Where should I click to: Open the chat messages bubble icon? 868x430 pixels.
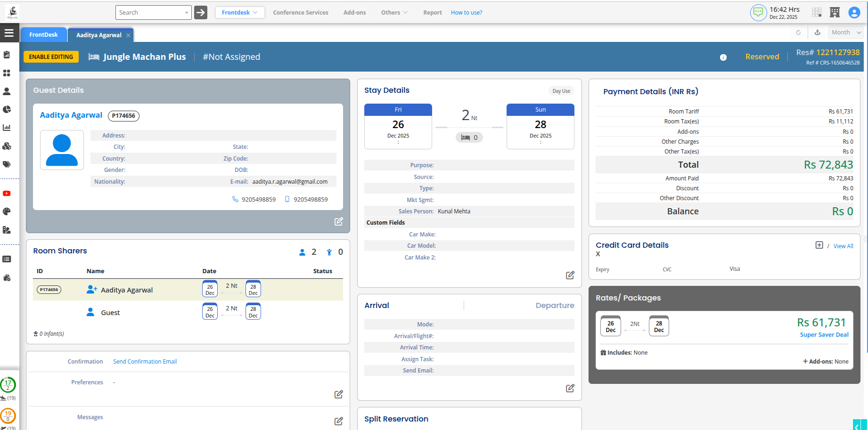[x=758, y=12]
